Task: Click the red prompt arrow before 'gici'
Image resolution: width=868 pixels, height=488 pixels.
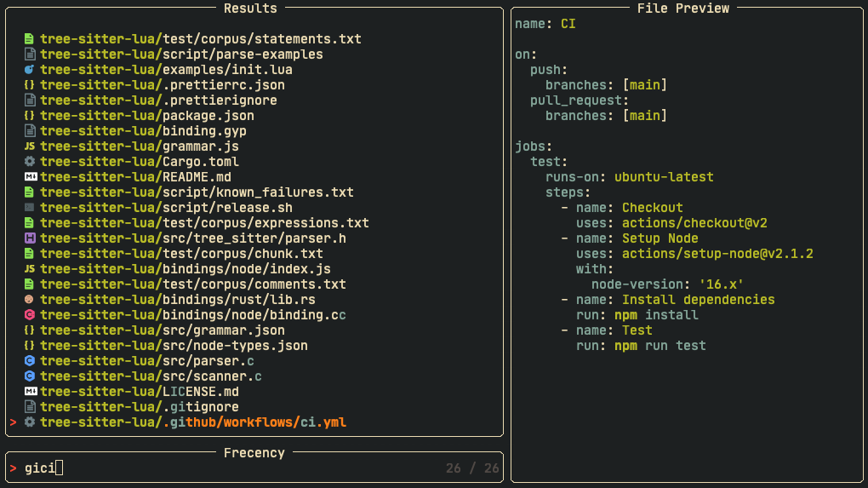Action: coord(14,468)
